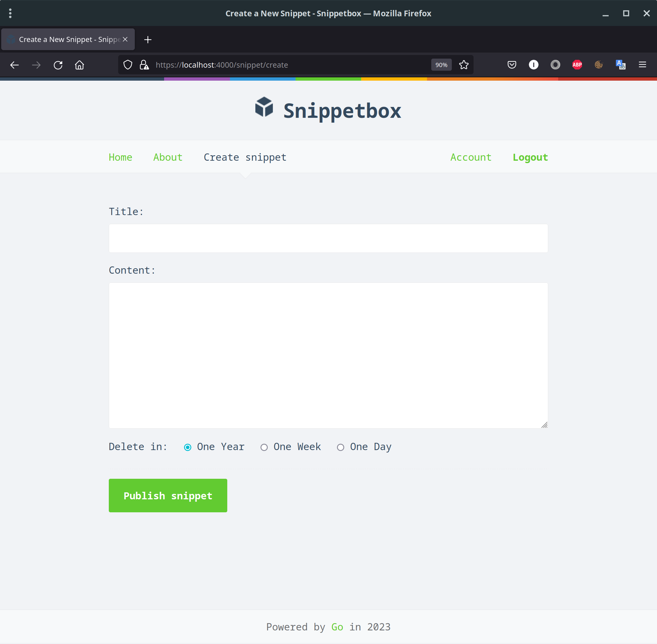Open the Pocket save icon

[x=512, y=65]
